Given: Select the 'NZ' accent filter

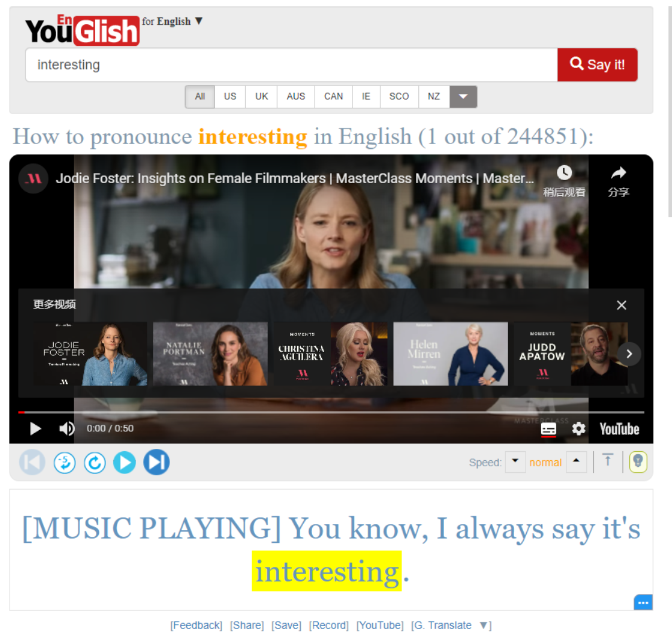Looking at the screenshot, I should (x=434, y=96).
